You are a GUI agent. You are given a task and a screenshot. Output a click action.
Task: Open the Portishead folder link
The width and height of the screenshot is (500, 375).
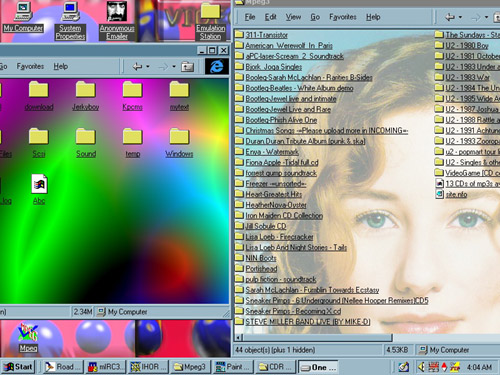261,269
